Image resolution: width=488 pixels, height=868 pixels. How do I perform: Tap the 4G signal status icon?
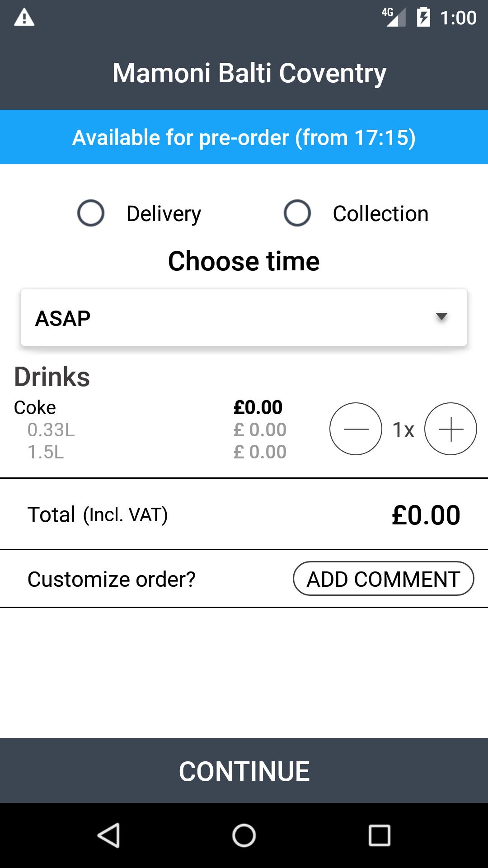pyautogui.click(x=393, y=18)
